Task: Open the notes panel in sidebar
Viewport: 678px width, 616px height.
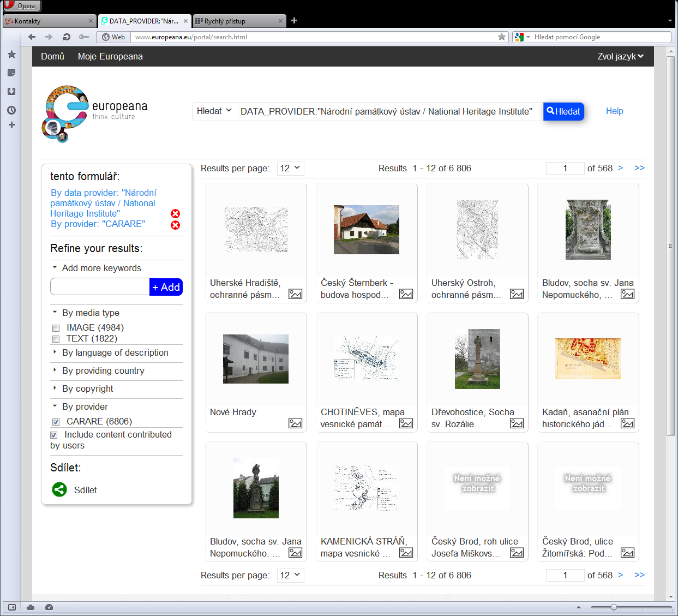Action: point(11,73)
